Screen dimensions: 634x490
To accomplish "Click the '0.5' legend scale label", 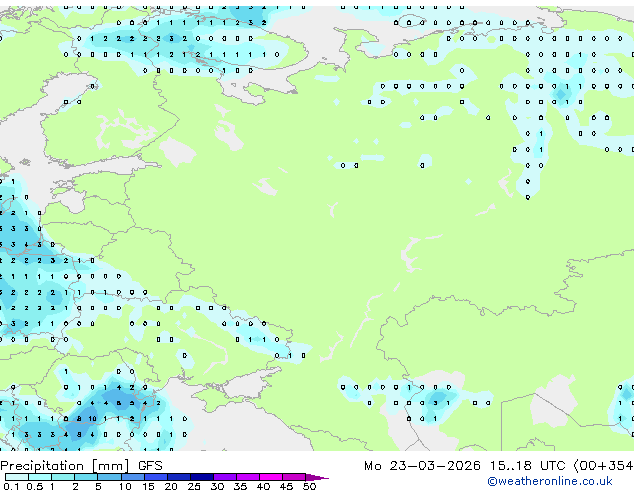I will [x=35, y=486].
